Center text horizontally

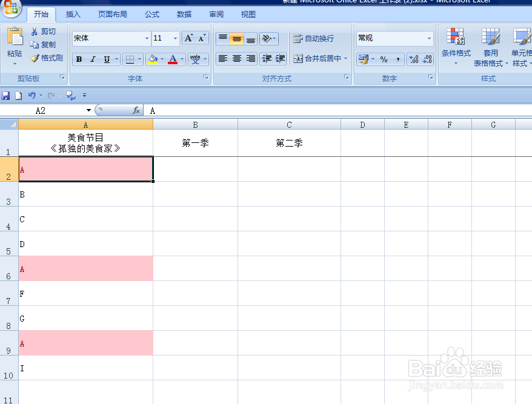pyautogui.click(x=237, y=59)
